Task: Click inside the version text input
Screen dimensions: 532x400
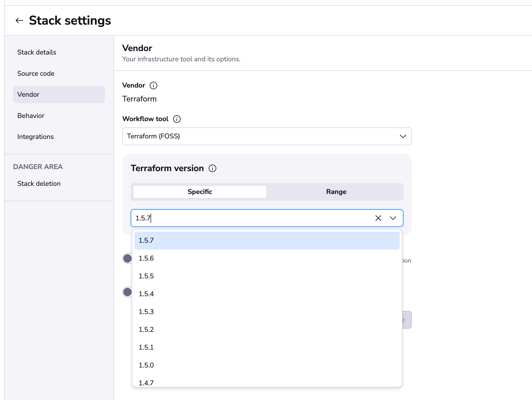Action: pos(252,218)
